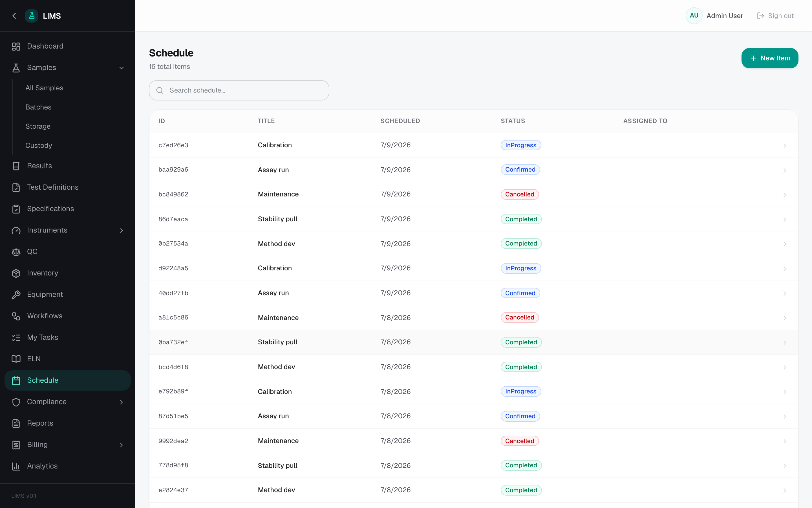Viewport: 812px width, 508px height.
Task: Click Cancelled badge on row a81c5c86
Action: click(x=519, y=317)
